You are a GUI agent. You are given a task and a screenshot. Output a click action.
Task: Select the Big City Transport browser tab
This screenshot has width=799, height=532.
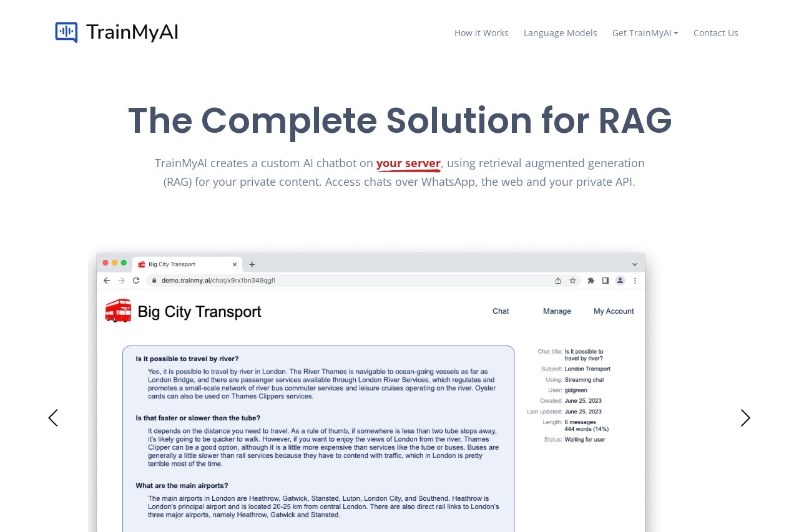tap(187, 264)
